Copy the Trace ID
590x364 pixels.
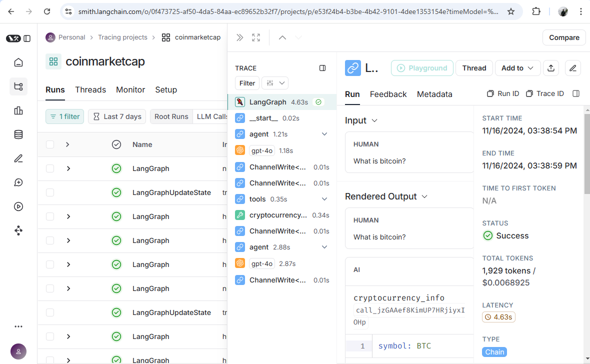click(x=545, y=93)
